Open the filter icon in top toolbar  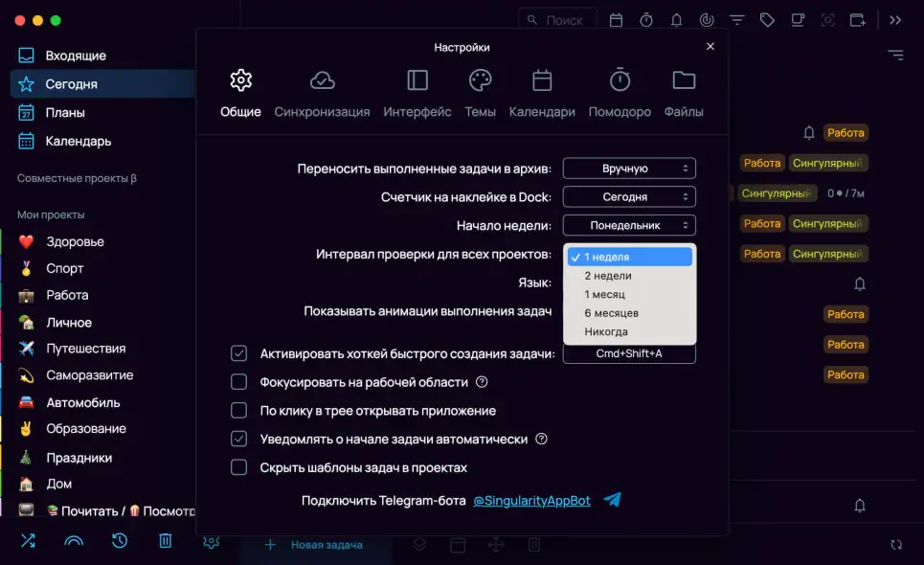pyautogui.click(x=736, y=19)
